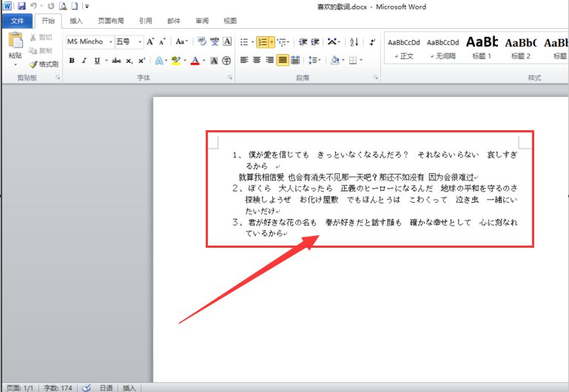Screen dimensions: 569x392
Task: Switch to the 页面布局 tab
Action: (x=111, y=21)
